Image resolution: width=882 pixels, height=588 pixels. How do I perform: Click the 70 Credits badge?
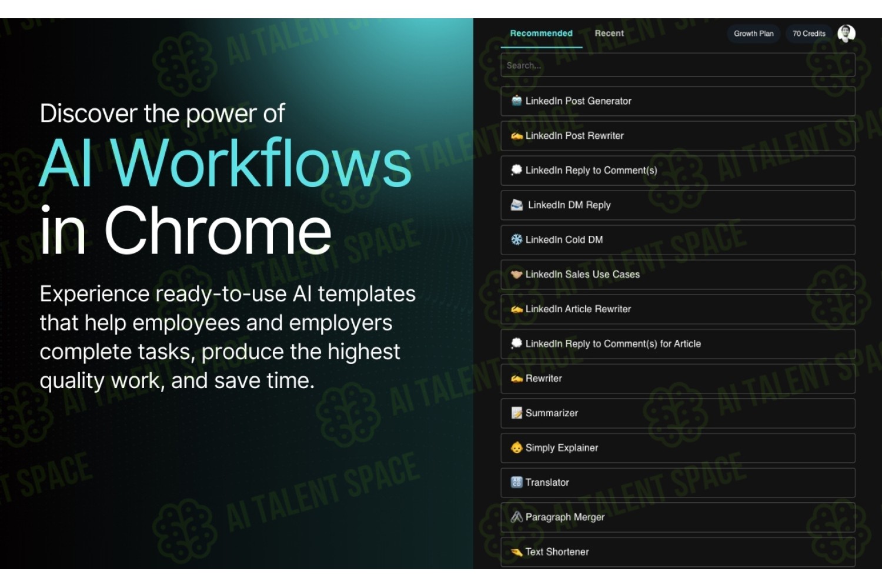(808, 34)
